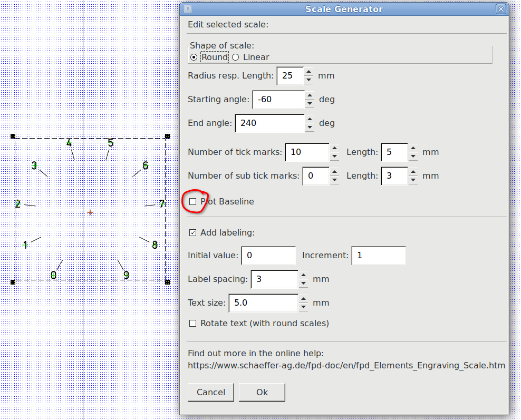Click the End angle input field
The width and height of the screenshot is (521, 420).
[x=270, y=123]
